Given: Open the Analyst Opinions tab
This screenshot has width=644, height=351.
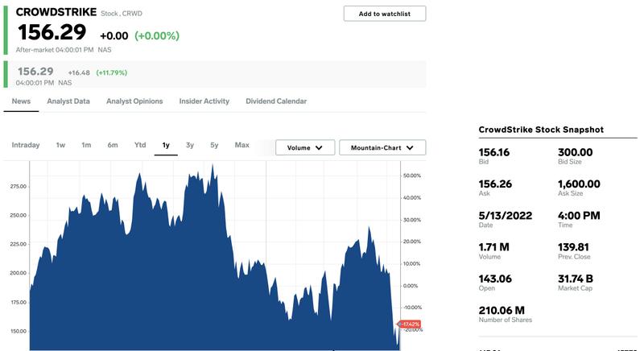Looking at the screenshot, I should click(x=134, y=101).
